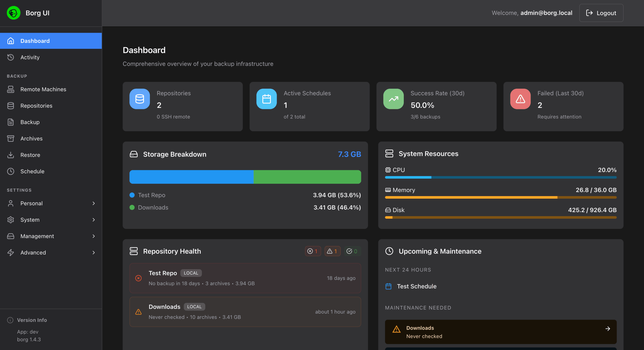The width and height of the screenshot is (644, 350).
Task: Select the Schedule clock icon
Action: pyautogui.click(x=11, y=171)
